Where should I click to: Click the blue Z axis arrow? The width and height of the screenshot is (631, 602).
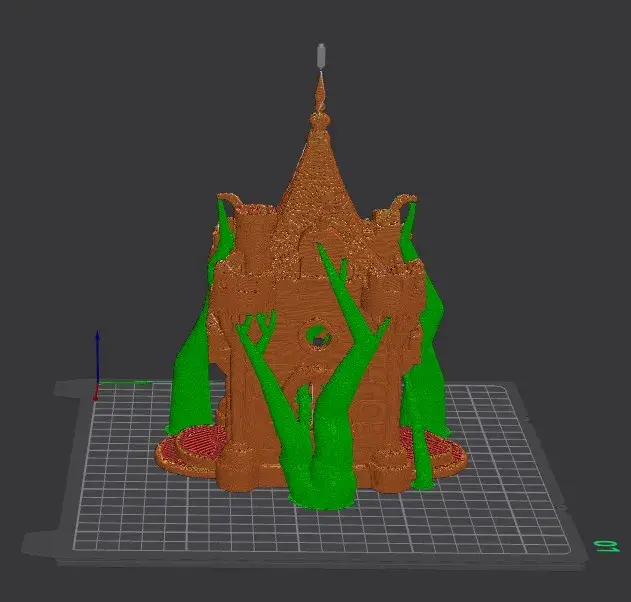(97, 357)
